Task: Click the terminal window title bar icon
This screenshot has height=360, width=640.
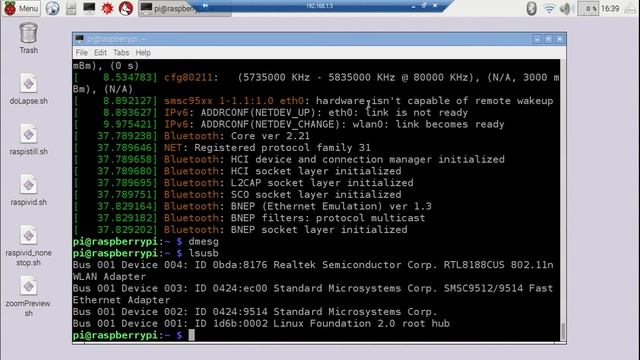Action: tap(80, 39)
